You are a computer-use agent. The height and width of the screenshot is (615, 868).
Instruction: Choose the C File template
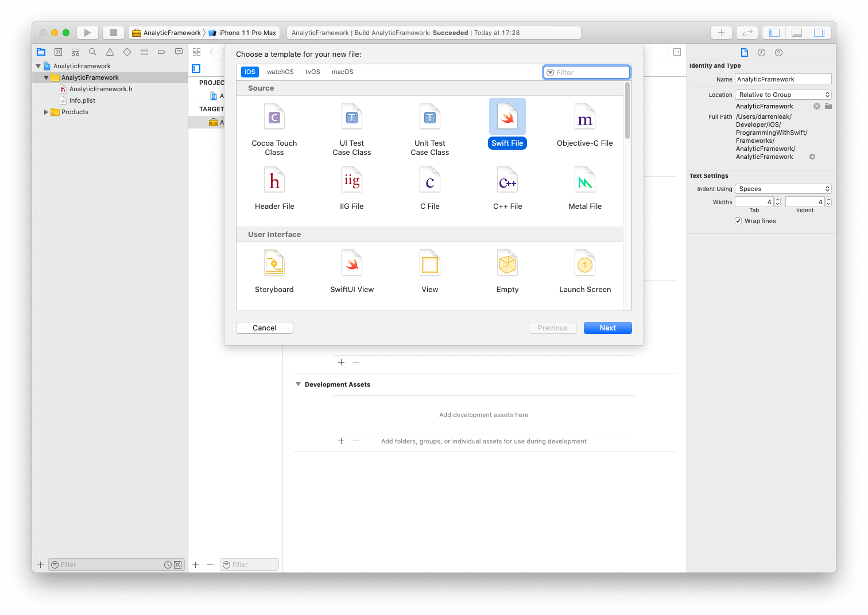(x=430, y=188)
